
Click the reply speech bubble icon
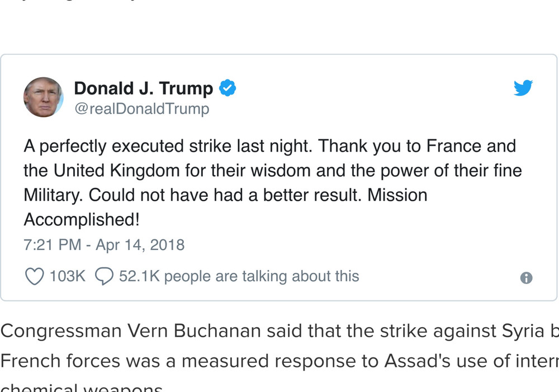coord(105,276)
